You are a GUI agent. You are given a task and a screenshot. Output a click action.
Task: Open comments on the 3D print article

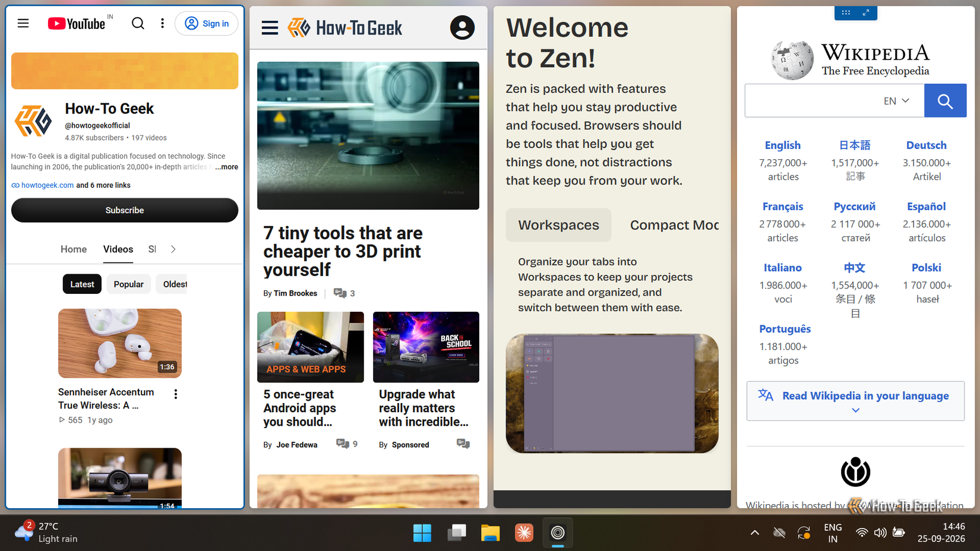click(344, 293)
